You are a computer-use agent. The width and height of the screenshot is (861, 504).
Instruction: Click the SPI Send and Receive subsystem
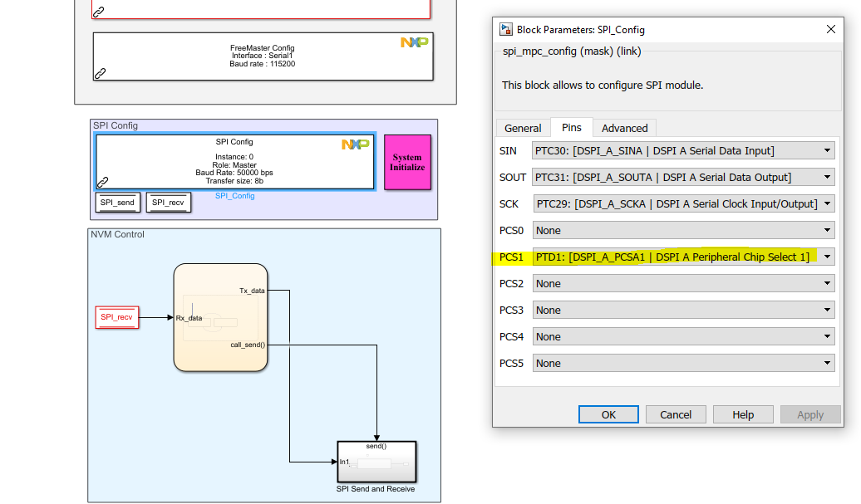click(x=376, y=461)
